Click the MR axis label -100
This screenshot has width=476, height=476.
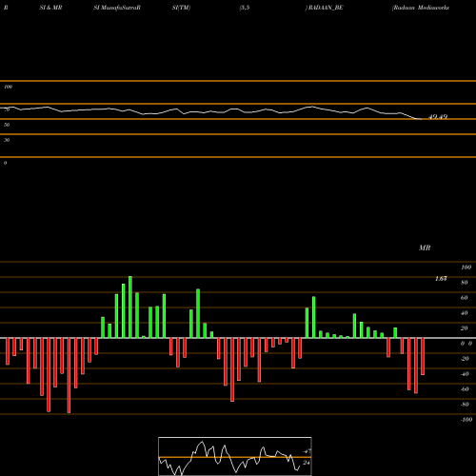466,420
